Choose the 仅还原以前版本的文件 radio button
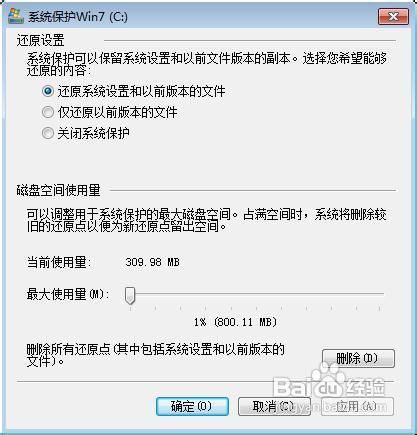This screenshot has width=417, height=435. tap(48, 112)
